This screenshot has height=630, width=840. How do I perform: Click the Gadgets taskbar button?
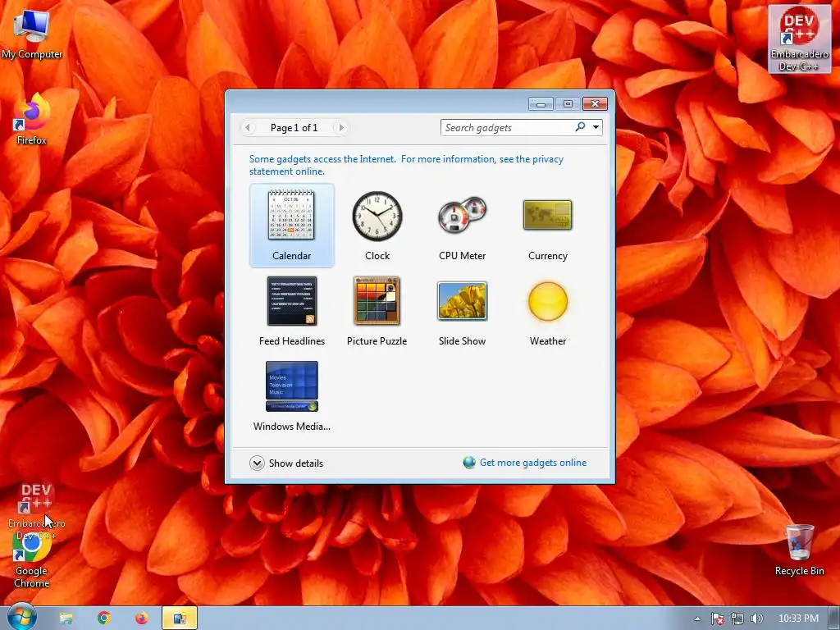[180, 619]
